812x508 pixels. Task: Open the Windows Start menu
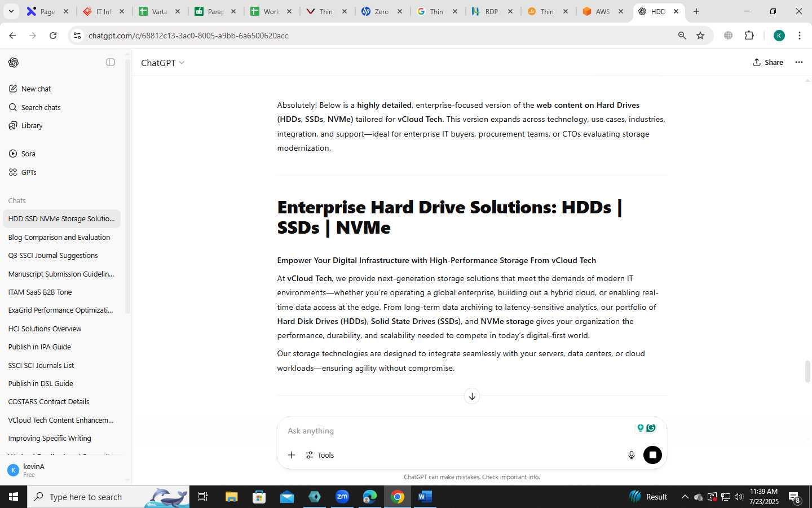pos(14,497)
